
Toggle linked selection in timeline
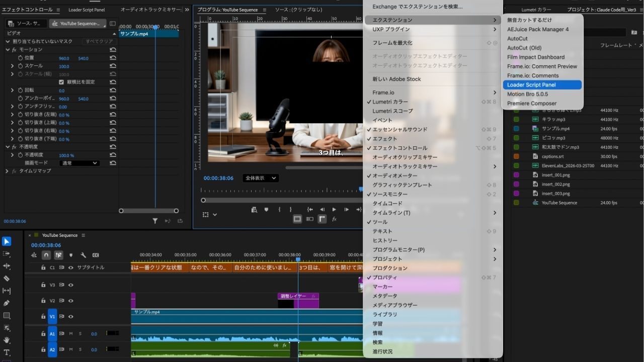(58, 255)
